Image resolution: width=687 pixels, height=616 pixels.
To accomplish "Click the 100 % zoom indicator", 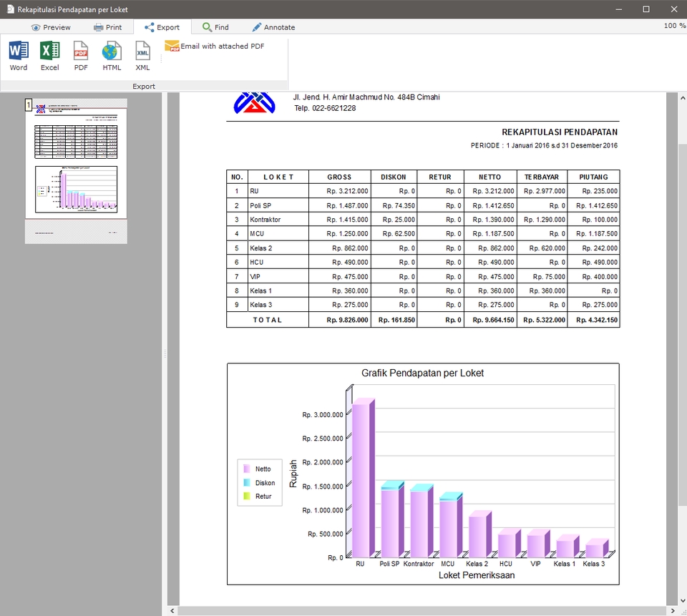I will (x=675, y=26).
